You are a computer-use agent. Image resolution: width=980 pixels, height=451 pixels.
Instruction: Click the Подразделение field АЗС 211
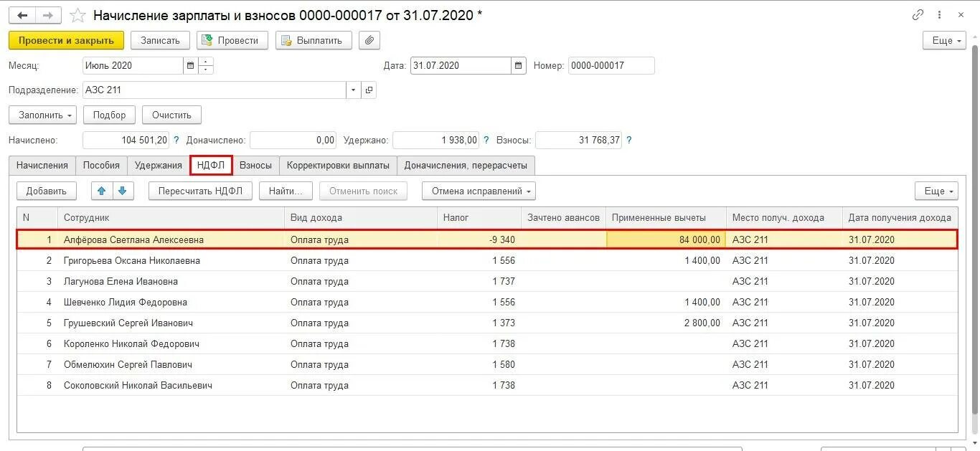[215, 90]
